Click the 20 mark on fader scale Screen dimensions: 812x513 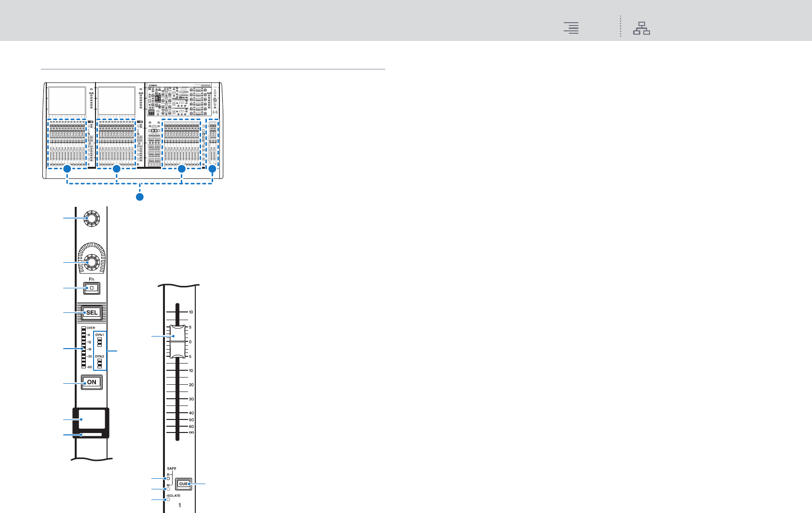pos(191,385)
